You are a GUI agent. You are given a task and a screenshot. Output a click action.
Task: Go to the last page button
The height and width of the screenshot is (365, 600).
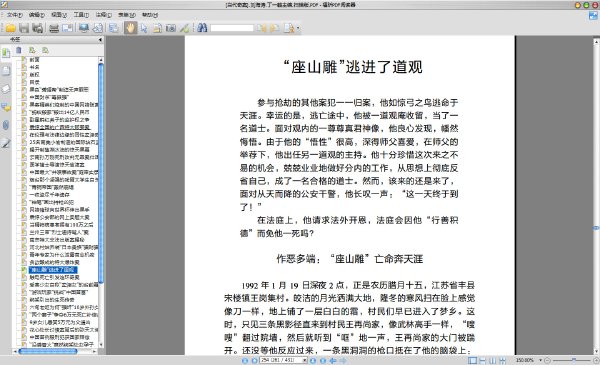(323, 360)
